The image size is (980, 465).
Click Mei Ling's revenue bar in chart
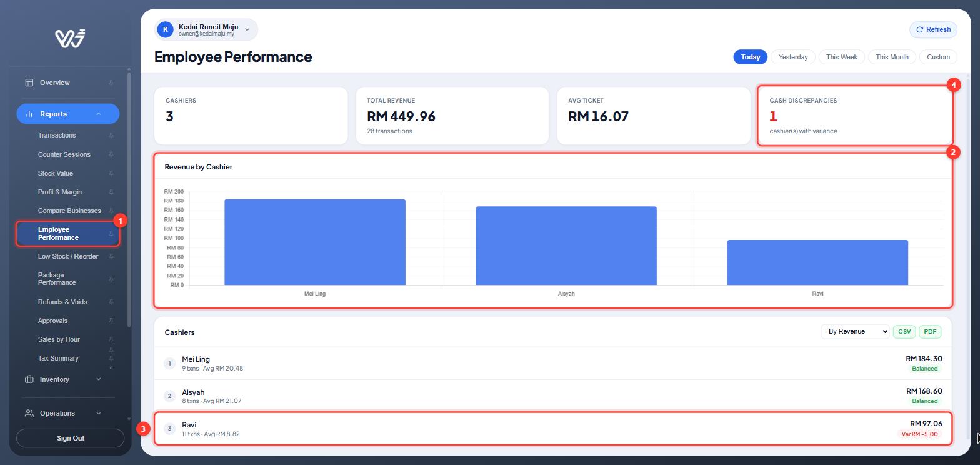[x=315, y=242]
